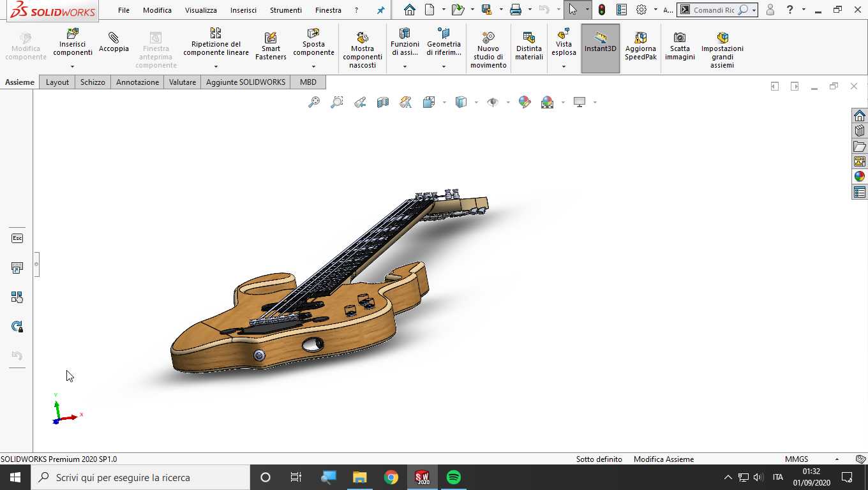868x490 pixels.
Task: Open the View Orientation dropdown arrow
Action: click(x=444, y=102)
